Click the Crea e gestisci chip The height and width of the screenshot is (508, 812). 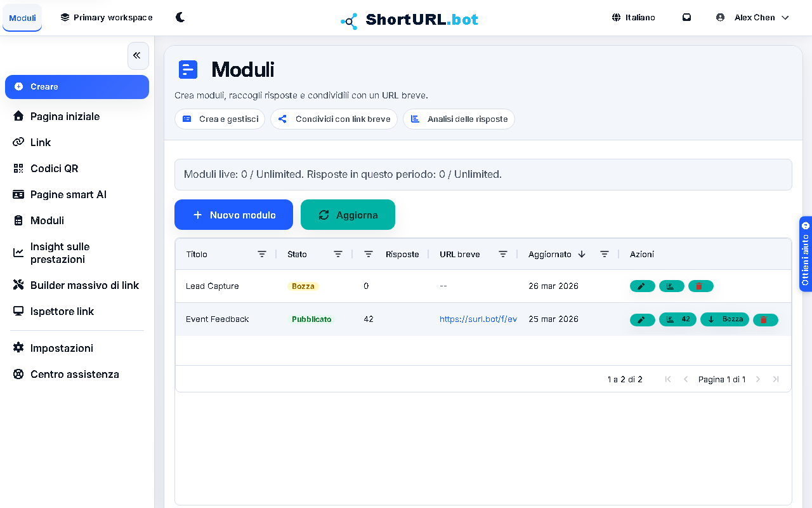(219, 119)
